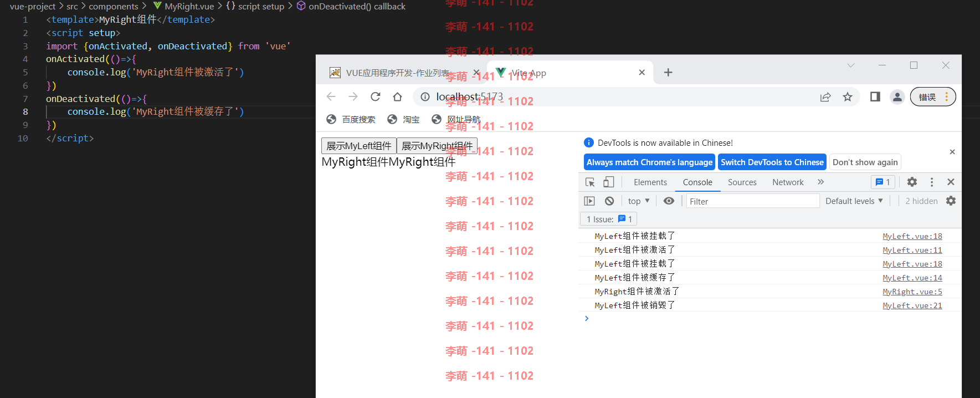Viewport: 980px width, 398px height.
Task: Open the 百度搜索 bookmark
Action: click(x=351, y=119)
